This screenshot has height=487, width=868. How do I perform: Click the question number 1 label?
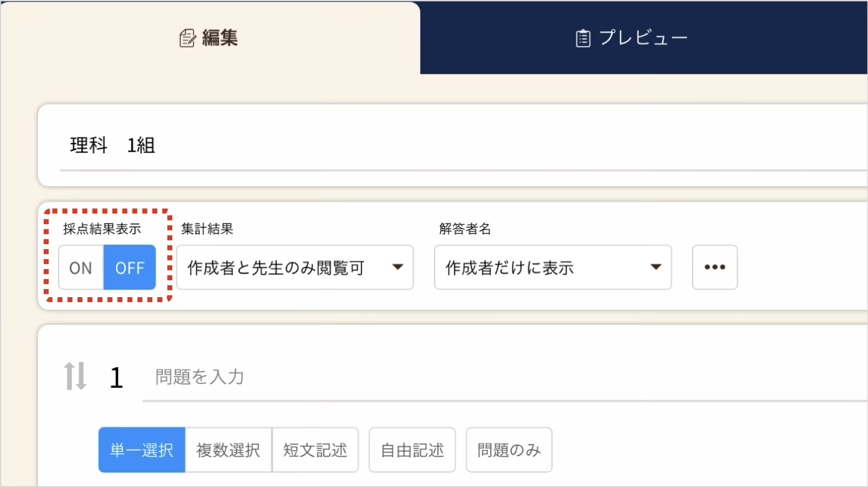point(116,378)
